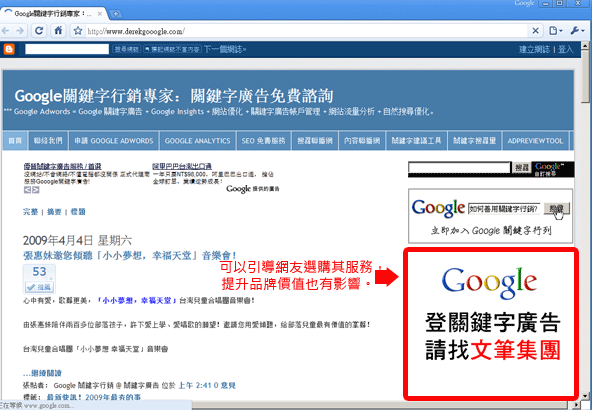Open the SEO 免費服務 tab
This screenshot has height=410, width=592.
(x=264, y=141)
